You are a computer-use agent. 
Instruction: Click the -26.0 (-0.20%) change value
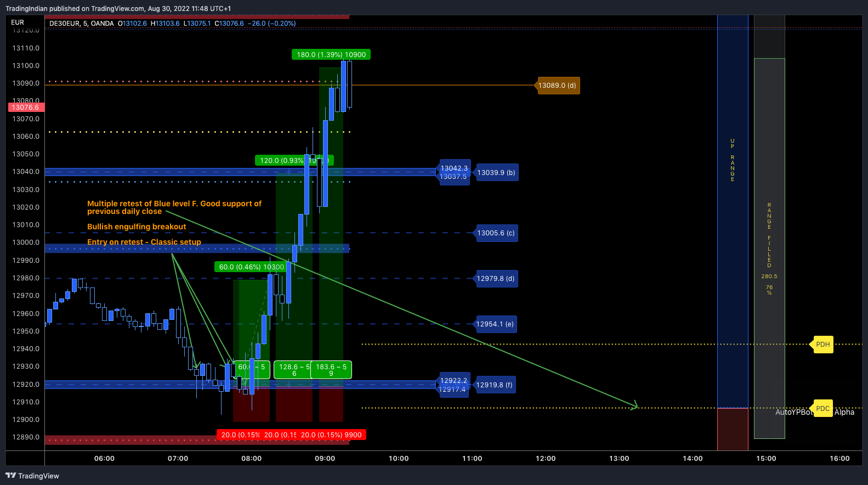tap(271, 24)
